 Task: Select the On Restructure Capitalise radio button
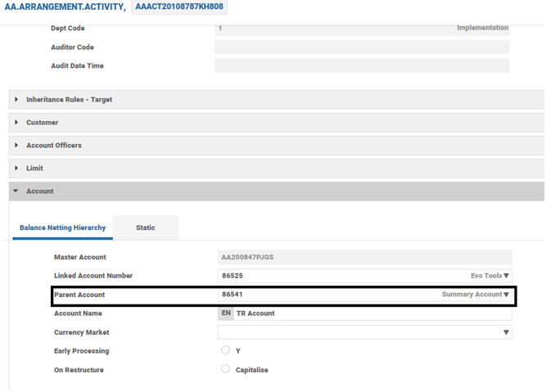(226, 369)
